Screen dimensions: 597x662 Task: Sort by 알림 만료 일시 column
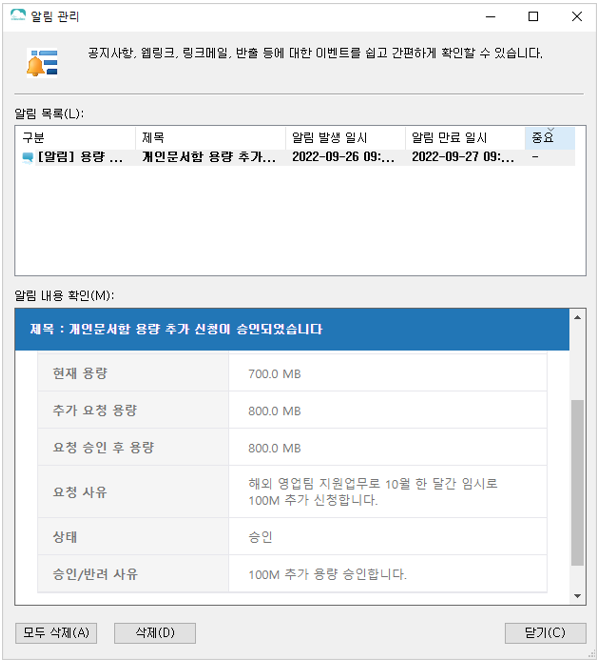[465, 138]
